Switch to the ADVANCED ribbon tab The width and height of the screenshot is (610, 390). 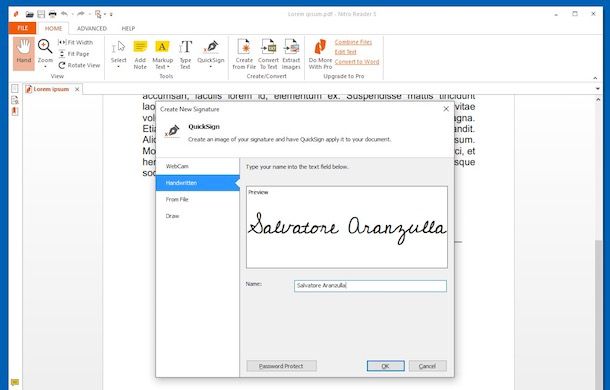[x=92, y=28]
